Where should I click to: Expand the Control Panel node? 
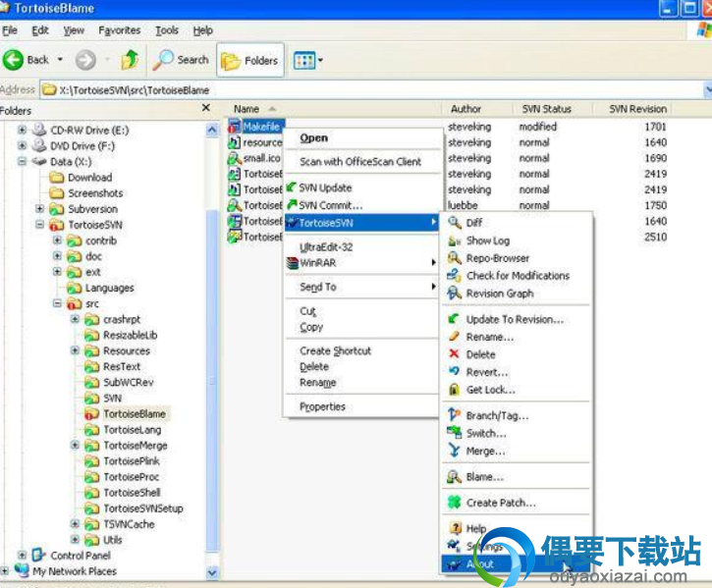(22, 555)
